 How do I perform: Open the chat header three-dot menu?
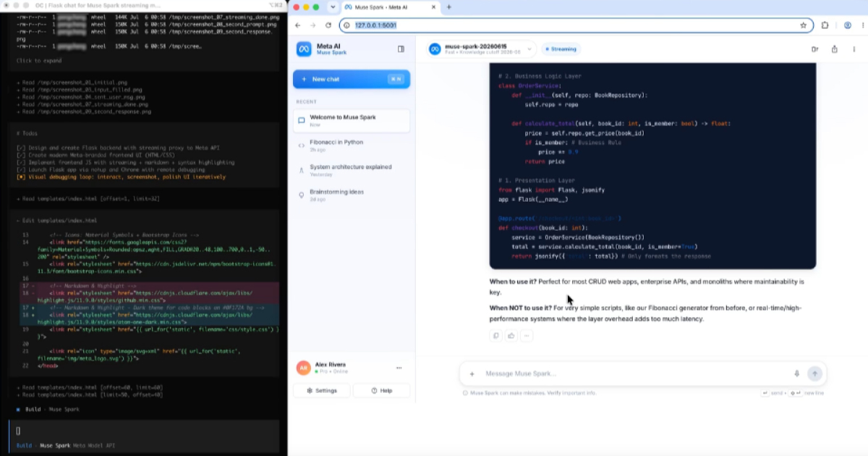click(854, 49)
